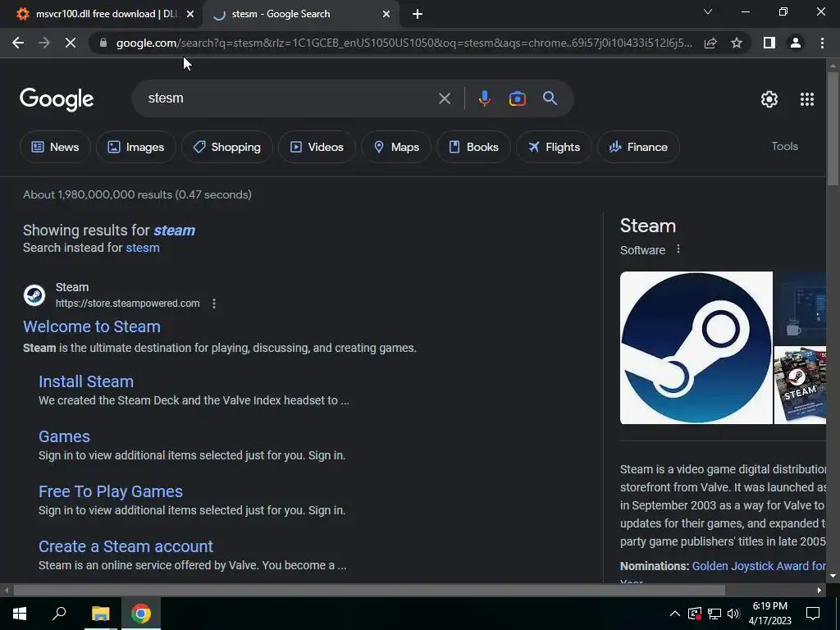
Task: Filter results by Books
Action: click(x=473, y=147)
